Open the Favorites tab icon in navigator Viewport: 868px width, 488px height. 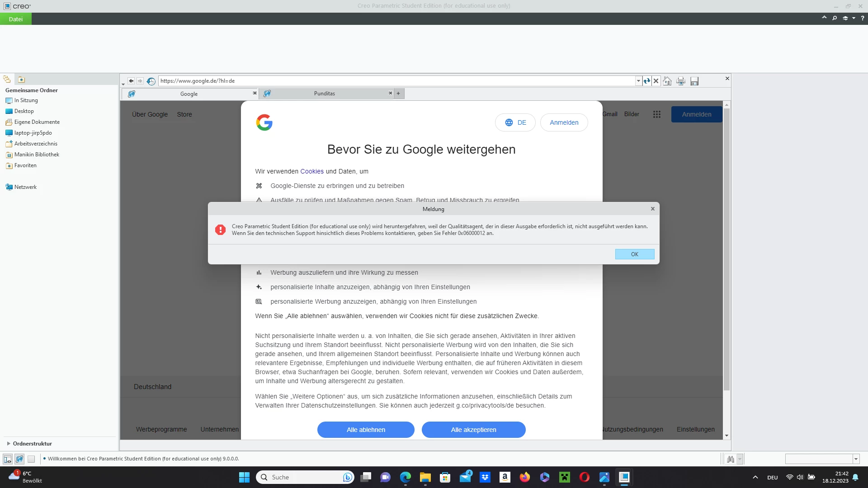21,80
